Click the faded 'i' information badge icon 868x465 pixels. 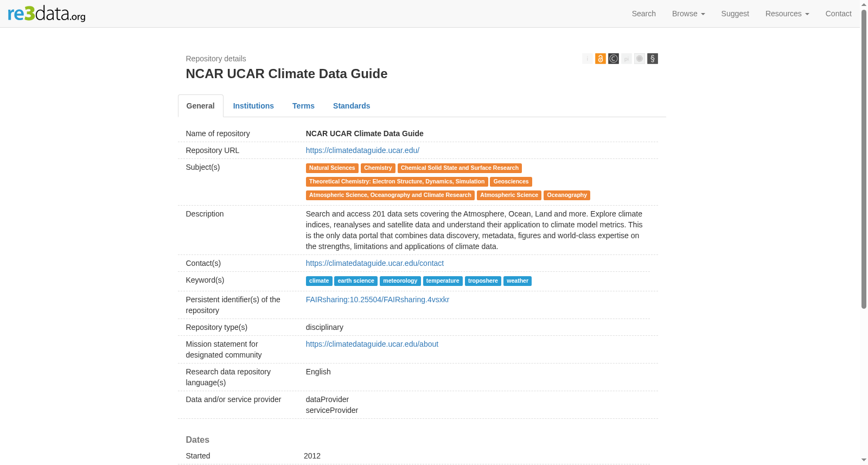point(588,59)
